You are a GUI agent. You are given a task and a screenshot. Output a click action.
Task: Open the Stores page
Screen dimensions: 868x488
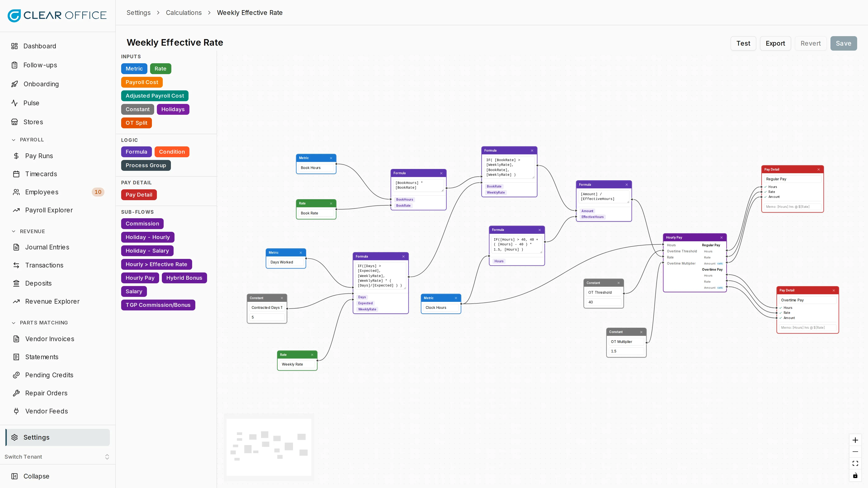click(x=58, y=122)
